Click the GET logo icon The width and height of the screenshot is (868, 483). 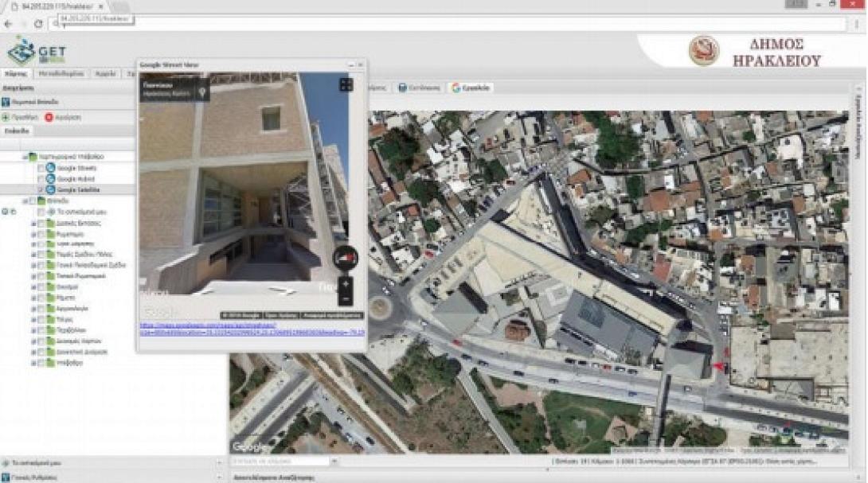click(x=22, y=51)
